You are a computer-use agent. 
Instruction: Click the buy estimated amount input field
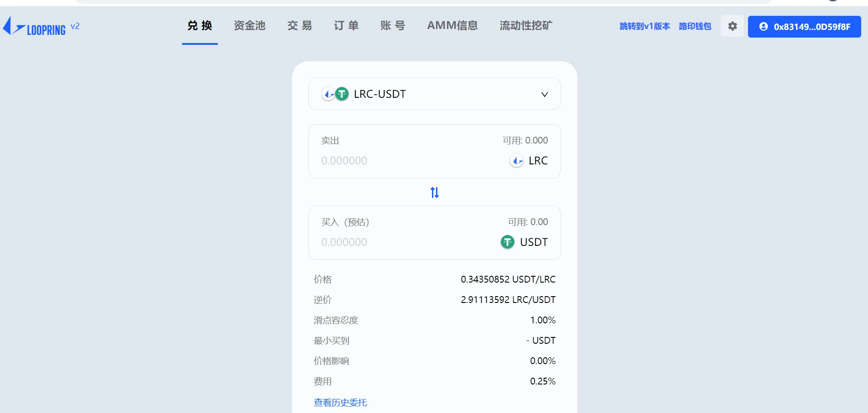coord(344,242)
